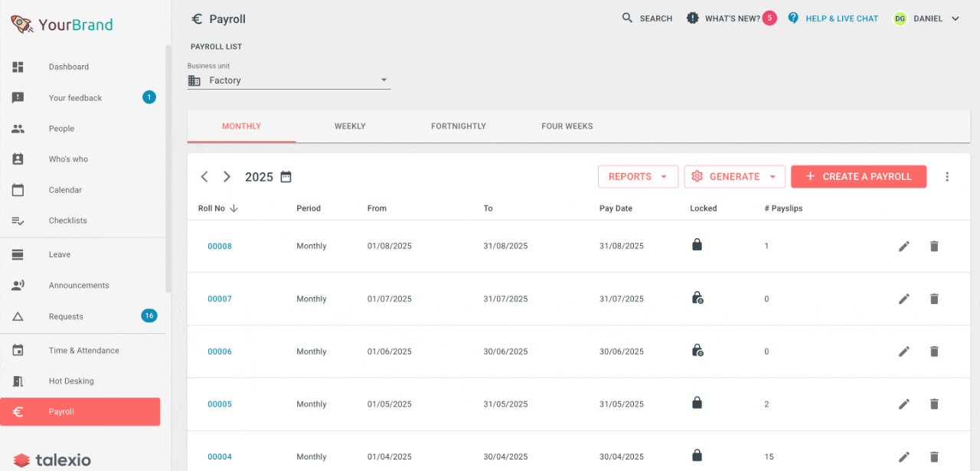Open the Leave sidebar icon

pyautogui.click(x=18, y=254)
